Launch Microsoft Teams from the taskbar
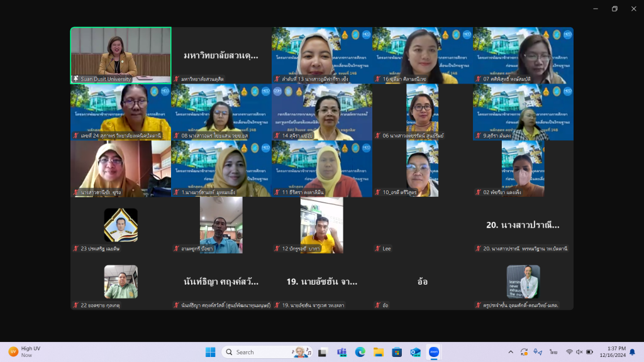644x362 pixels. 341,352
